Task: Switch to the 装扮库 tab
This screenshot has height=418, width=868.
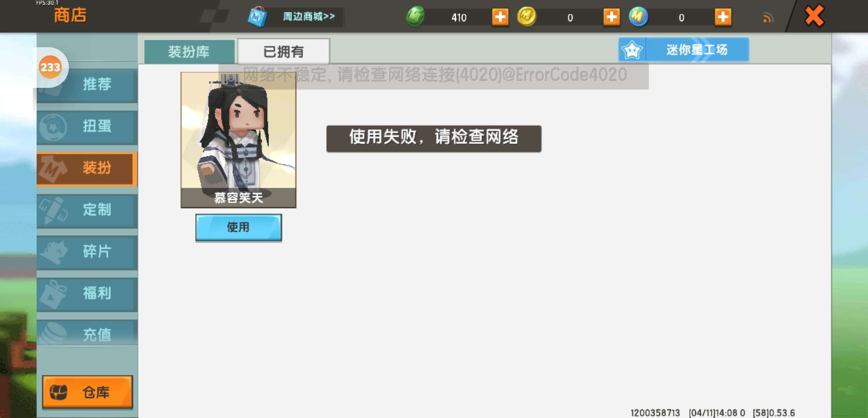Action: click(x=189, y=51)
